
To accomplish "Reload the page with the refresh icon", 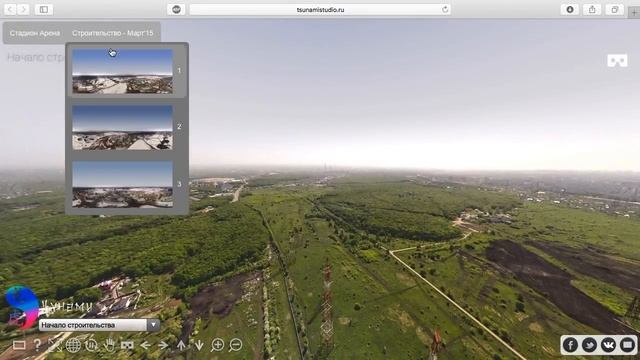I will (x=445, y=9).
